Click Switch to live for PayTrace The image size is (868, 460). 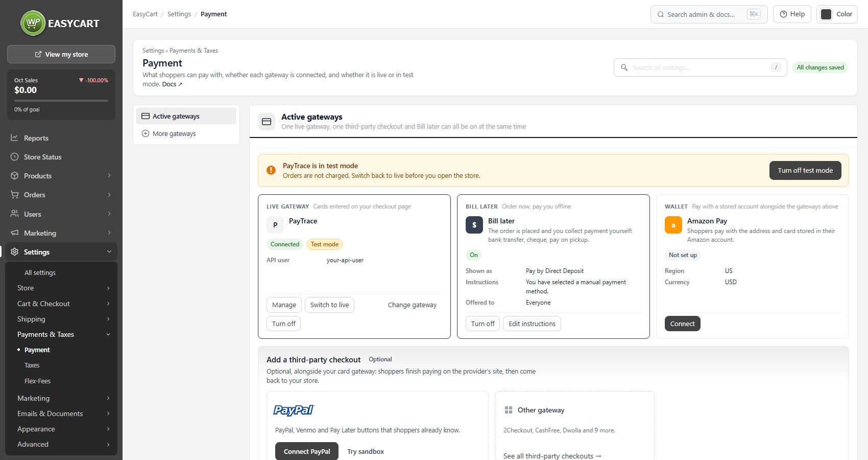click(x=329, y=305)
